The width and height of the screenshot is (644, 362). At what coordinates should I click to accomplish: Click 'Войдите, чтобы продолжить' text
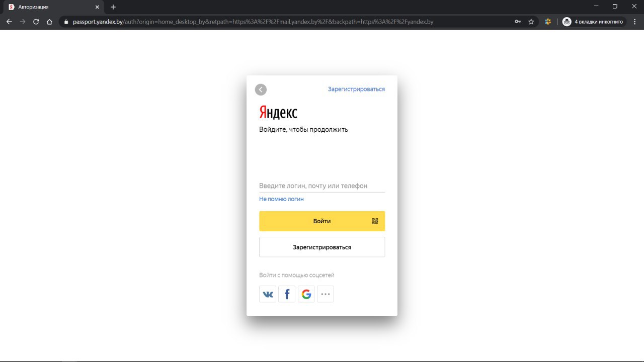pos(303,130)
